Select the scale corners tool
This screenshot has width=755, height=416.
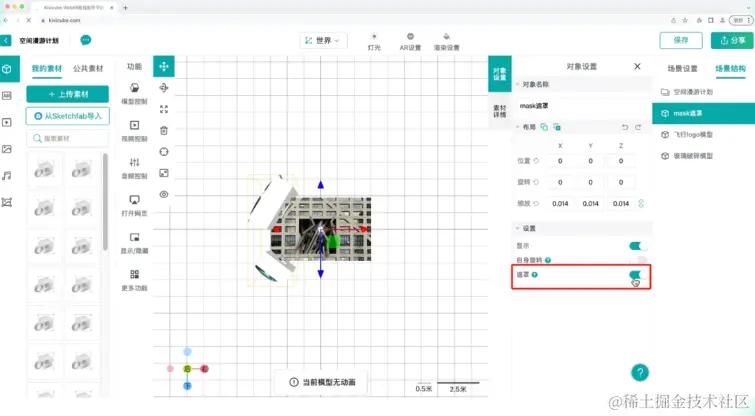coord(164,109)
